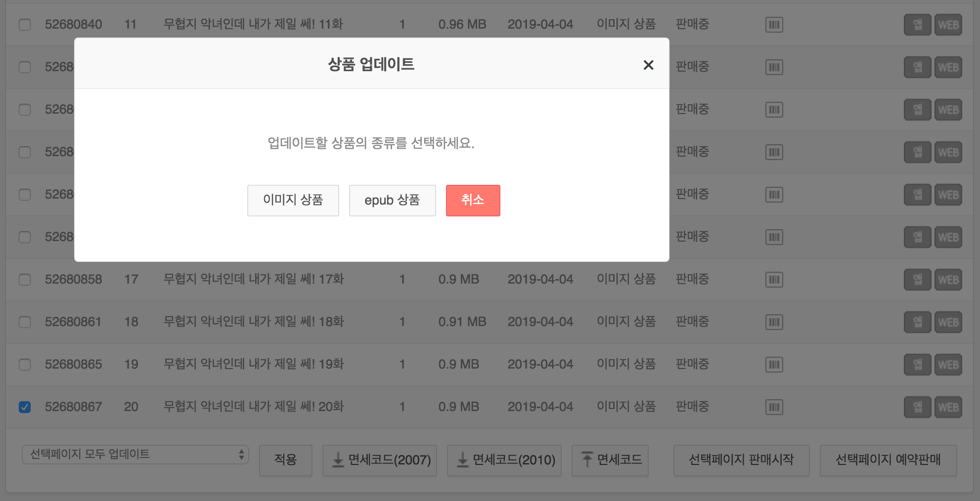Click the WEB icon in the 18화 row

(948, 322)
